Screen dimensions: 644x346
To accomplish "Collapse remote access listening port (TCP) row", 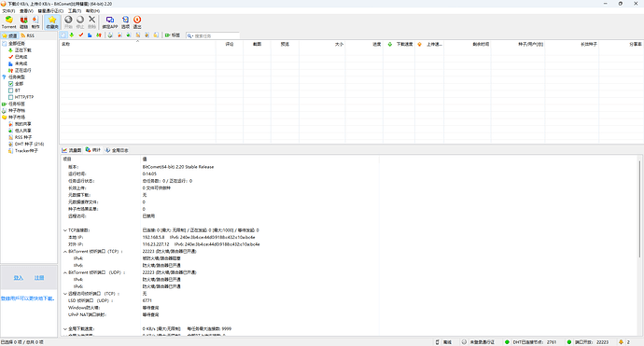I will 65,294.
